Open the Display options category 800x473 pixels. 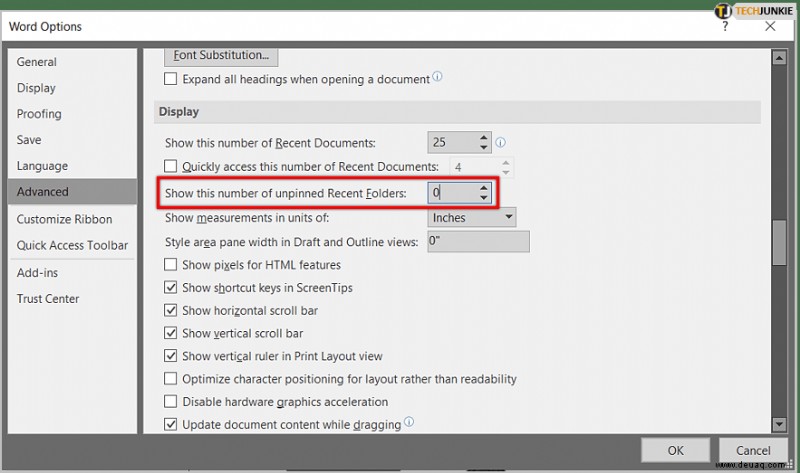click(72, 88)
